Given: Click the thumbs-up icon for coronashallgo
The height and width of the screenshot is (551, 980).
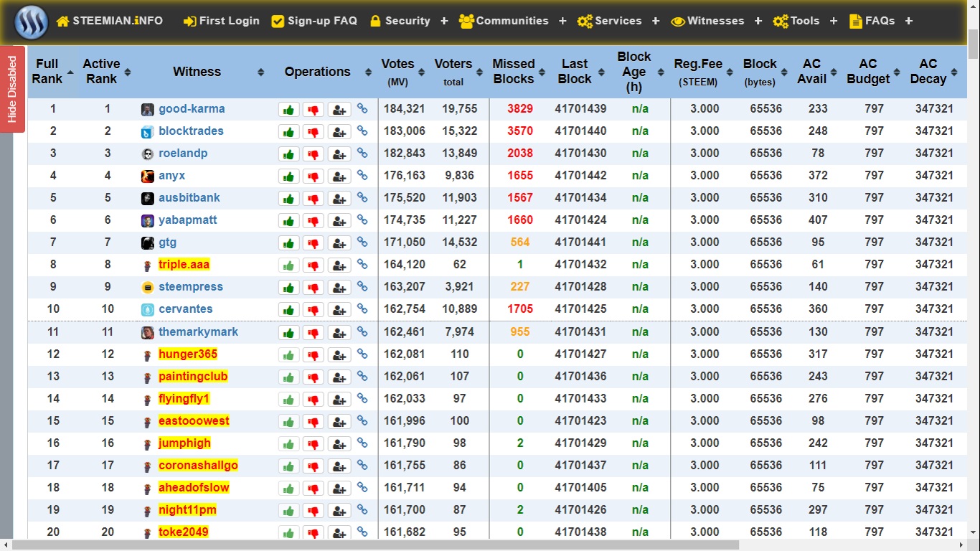Looking at the screenshot, I should 288,466.
